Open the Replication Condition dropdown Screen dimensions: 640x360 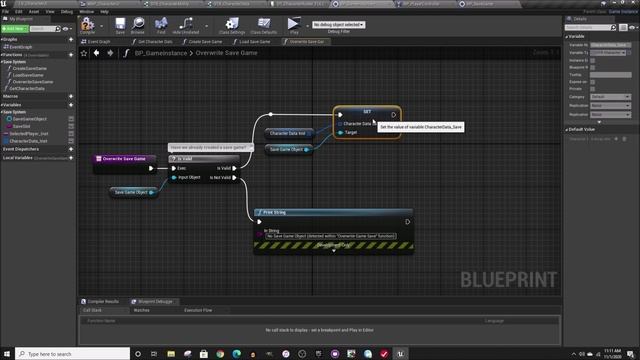[611, 115]
